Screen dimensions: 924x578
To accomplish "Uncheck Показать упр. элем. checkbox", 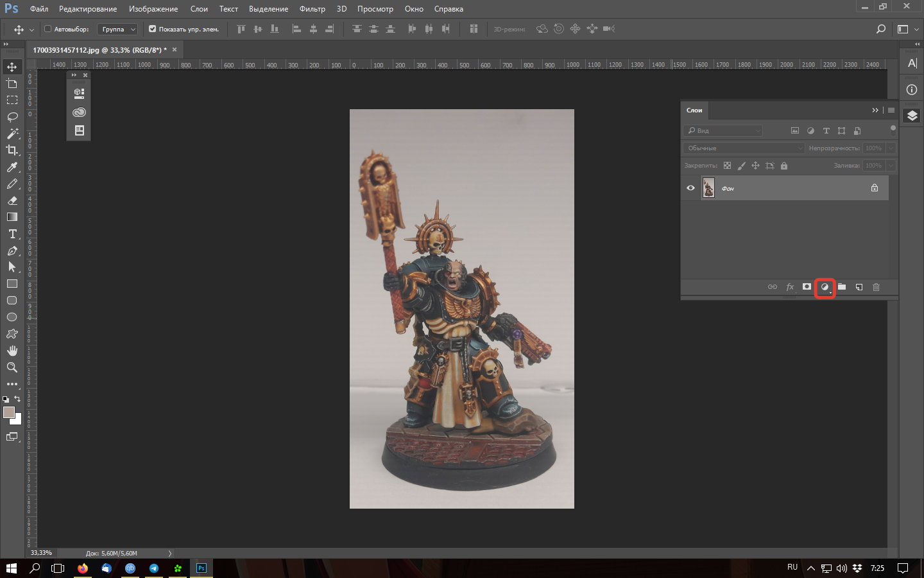I will click(152, 29).
